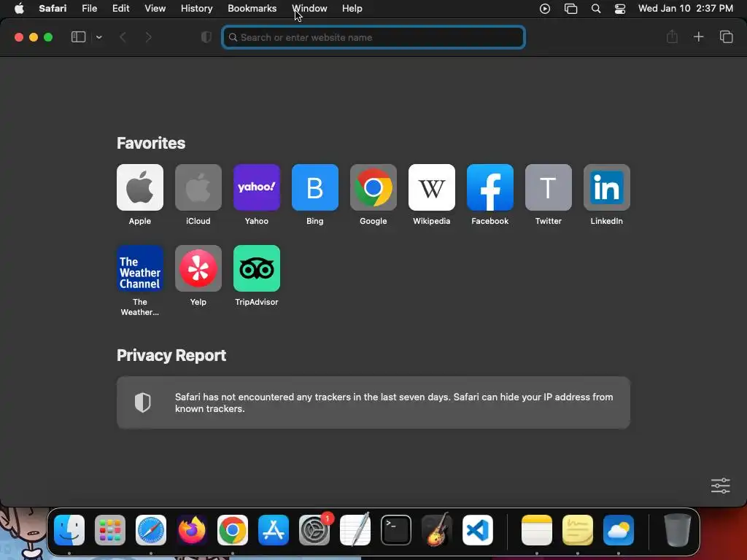
Task: Open the TripAdvisor favorite
Action: (x=257, y=268)
